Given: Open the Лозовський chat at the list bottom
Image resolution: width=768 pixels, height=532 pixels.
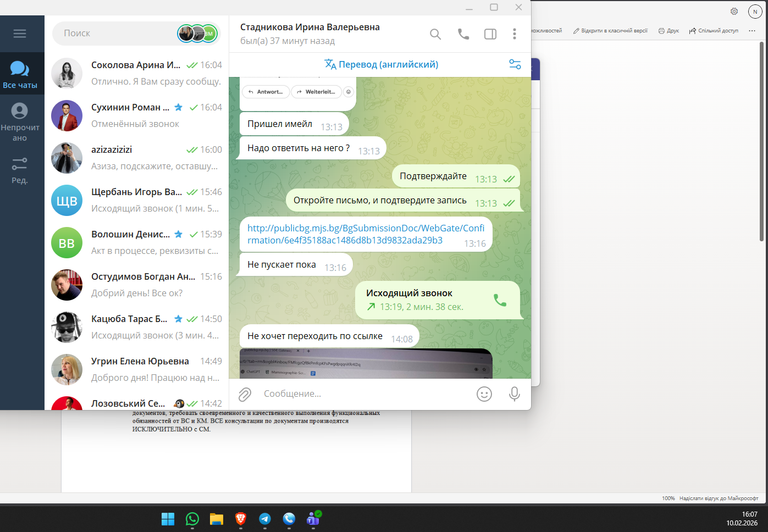Looking at the screenshot, I should [x=136, y=402].
